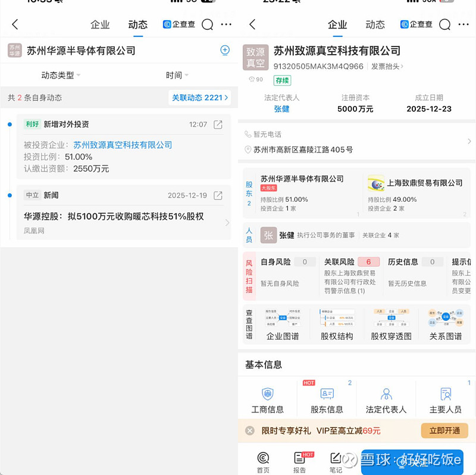Open 股权结构 chart

click(x=337, y=324)
